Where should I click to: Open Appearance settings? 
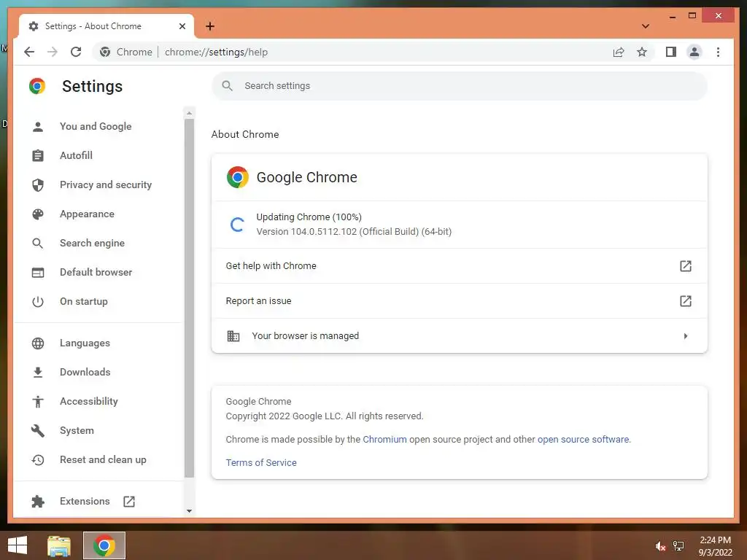[88, 214]
